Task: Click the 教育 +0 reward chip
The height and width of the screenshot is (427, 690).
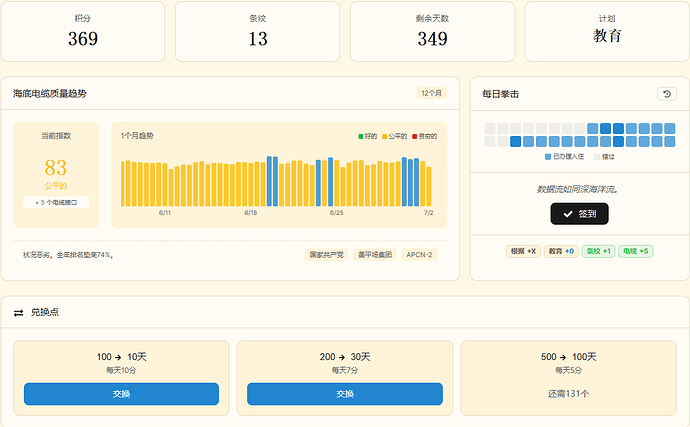Action: click(561, 251)
